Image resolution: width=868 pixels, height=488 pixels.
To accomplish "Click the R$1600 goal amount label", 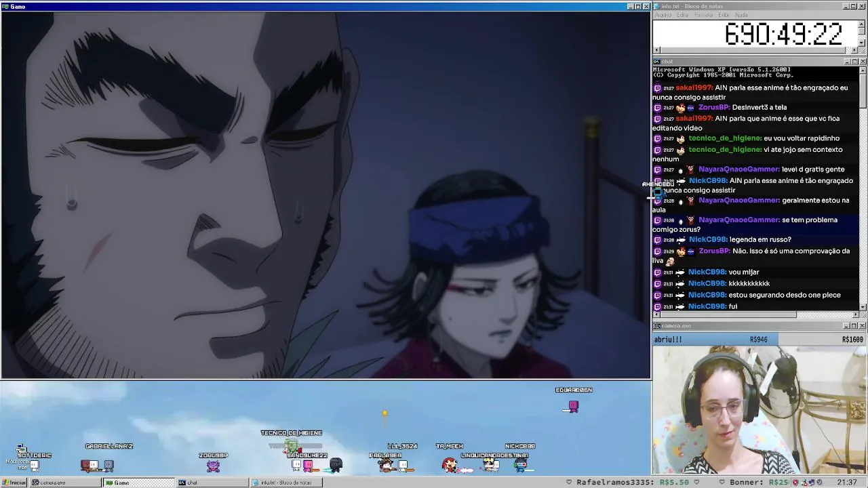I will (x=852, y=340).
